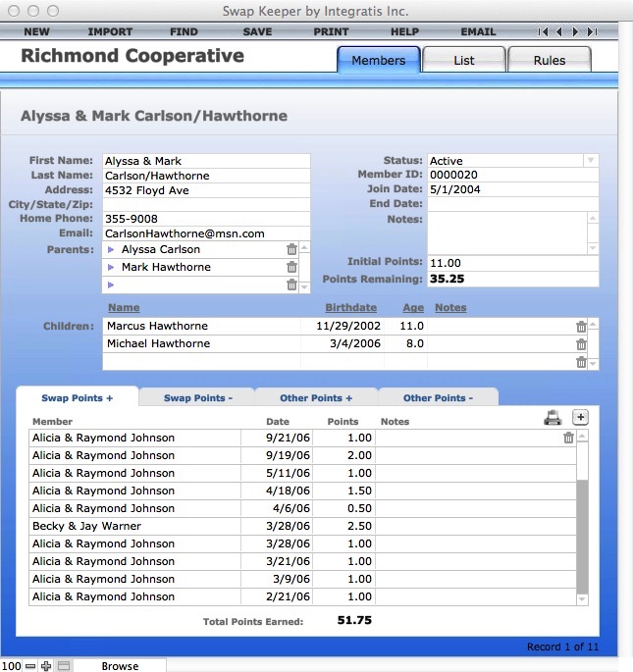Click the member Notes text area
This screenshot has height=672, width=633.
click(507, 233)
